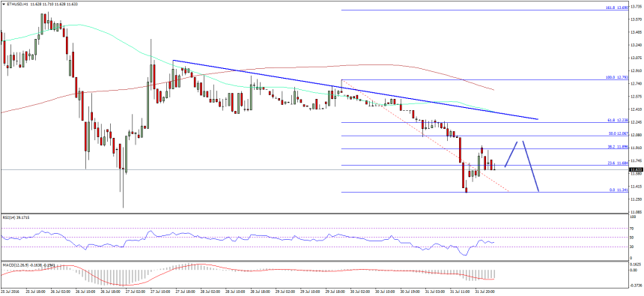Screen dimensions: 644x296
Task: Select the thick blue descending trend line
Action: (x=355, y=90)
